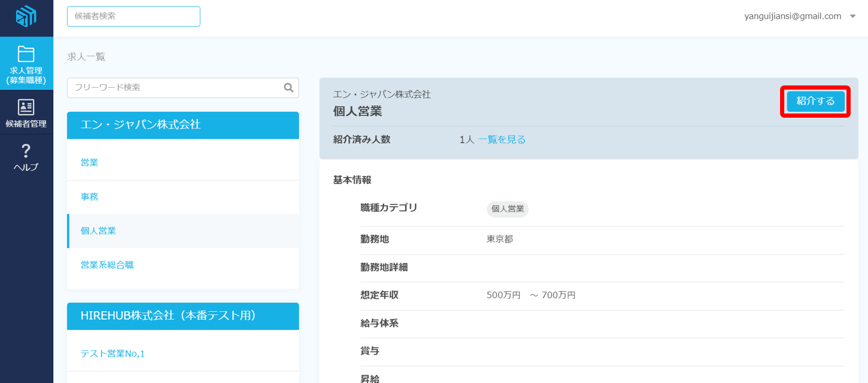This screenshot has width=868, height=383.
Task: Select 個人営業 in the left job list
Action: (x=99, y=231)
